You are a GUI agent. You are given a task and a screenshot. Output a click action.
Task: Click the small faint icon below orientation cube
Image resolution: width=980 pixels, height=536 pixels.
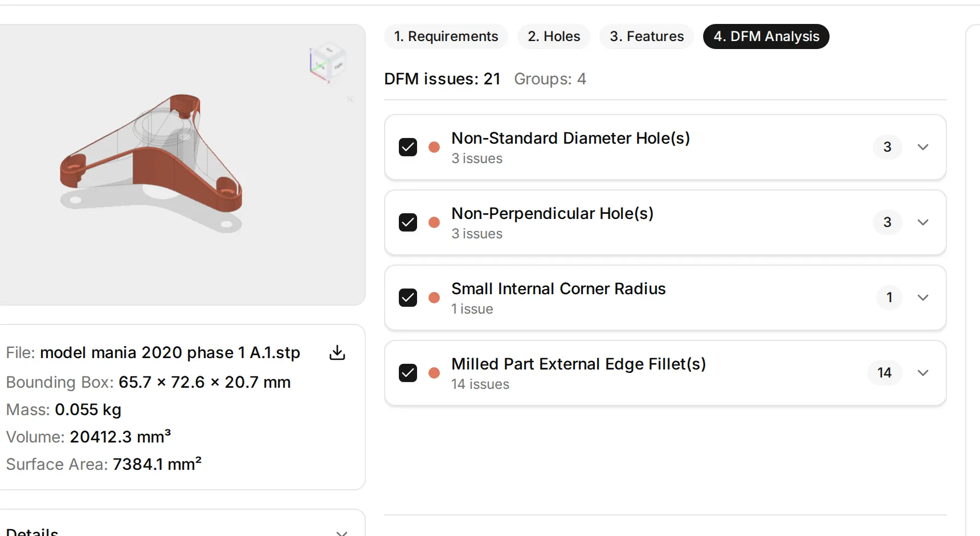point(350,99)
